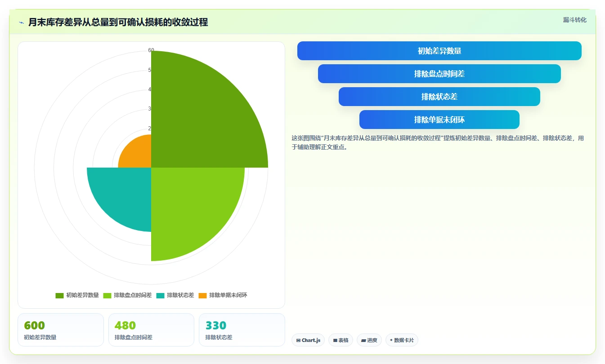Click the 初始差异数量 funnel bar
The height and width of the screenshot is (364, 605).
coord(439,51)
